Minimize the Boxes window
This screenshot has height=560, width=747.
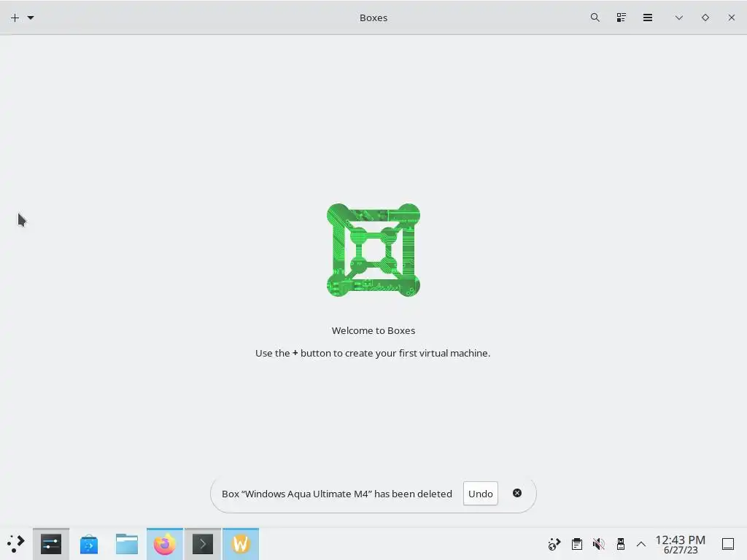tap(679, 17)
